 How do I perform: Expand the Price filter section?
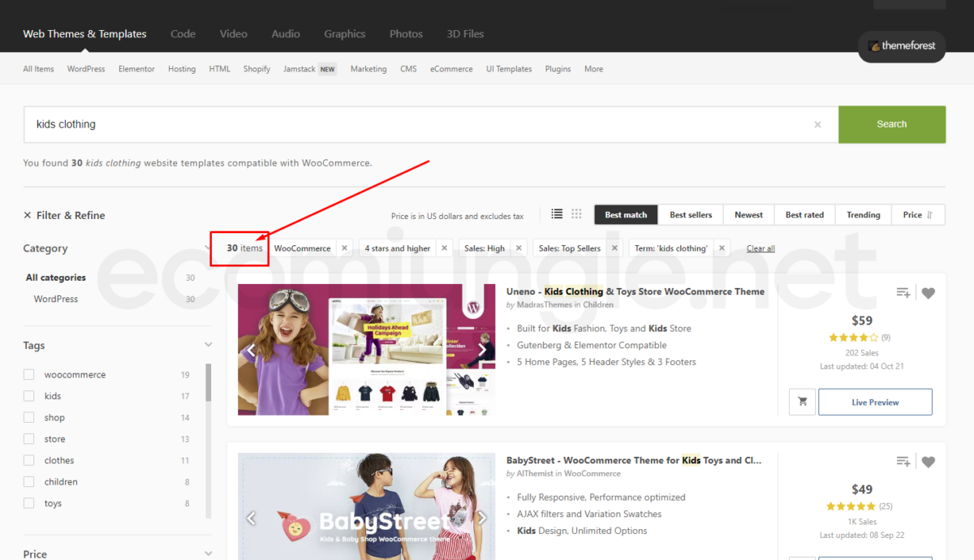(x=208, y=554)
